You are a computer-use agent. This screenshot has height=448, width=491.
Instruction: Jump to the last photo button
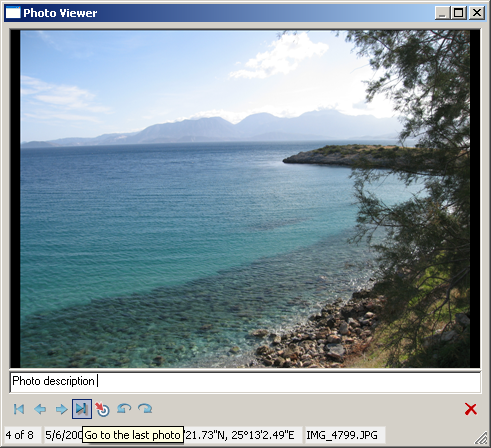(82, 409)
